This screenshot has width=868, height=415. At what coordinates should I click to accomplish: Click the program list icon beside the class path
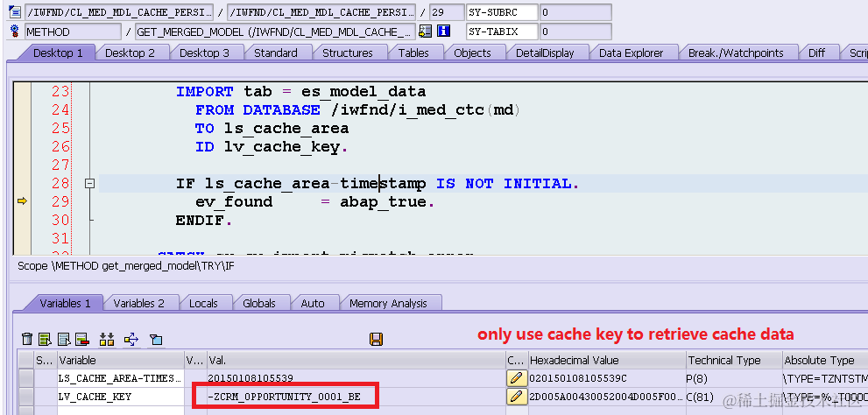pyautogui.click(x=15, y=11)
